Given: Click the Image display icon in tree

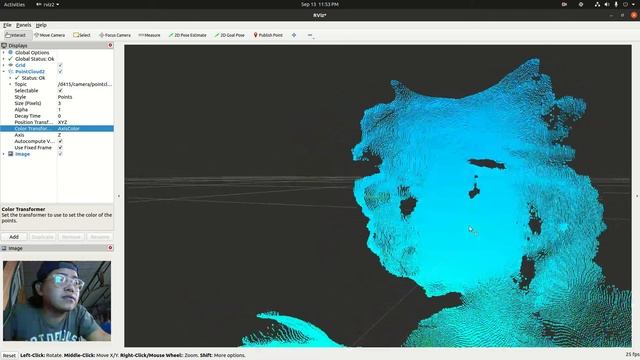Looking at the screenshot, I should (11, 154).
